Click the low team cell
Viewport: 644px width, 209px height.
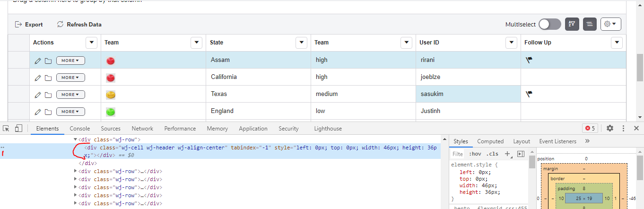coord(364,111)
